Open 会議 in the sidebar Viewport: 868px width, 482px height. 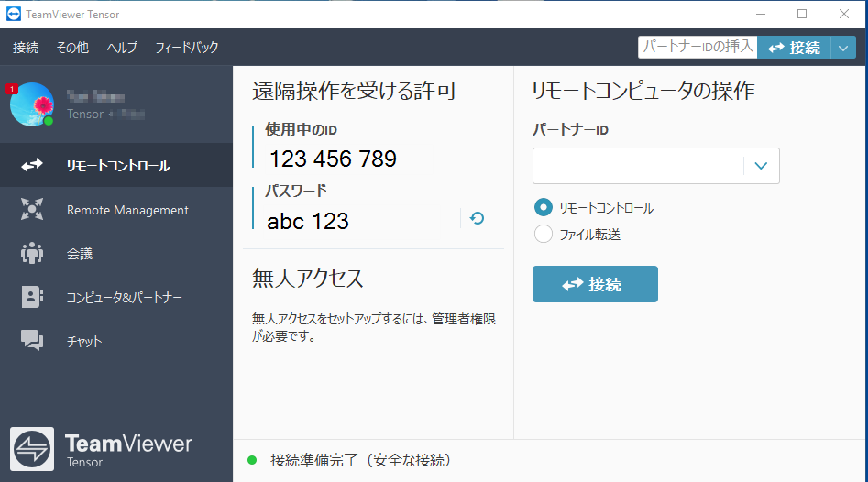(116, 254)
